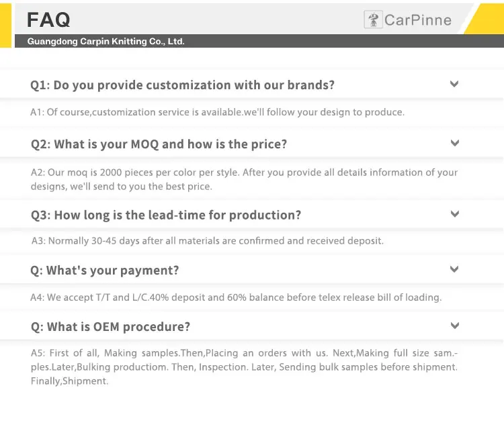Click the A2 answer about 2000 pieces MOQ
The image size is (504, 435).
[x=244, y=179]
